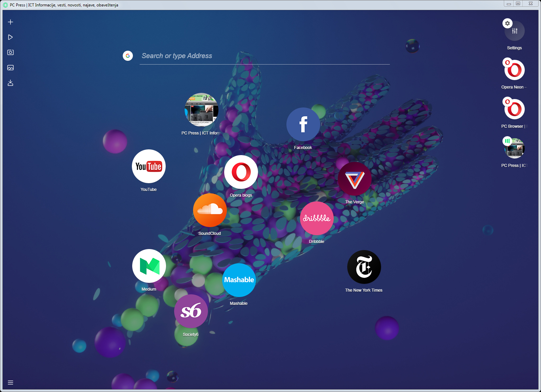541x392 pixels.
Task: Click the Society6 label text
Action: coord(191,335)
